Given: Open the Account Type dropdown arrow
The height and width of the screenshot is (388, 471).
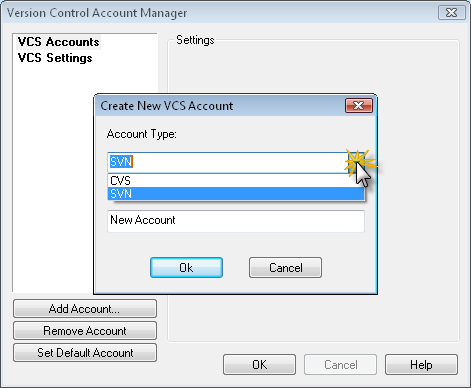Looking at the screenshot, I should click(356, 162).
